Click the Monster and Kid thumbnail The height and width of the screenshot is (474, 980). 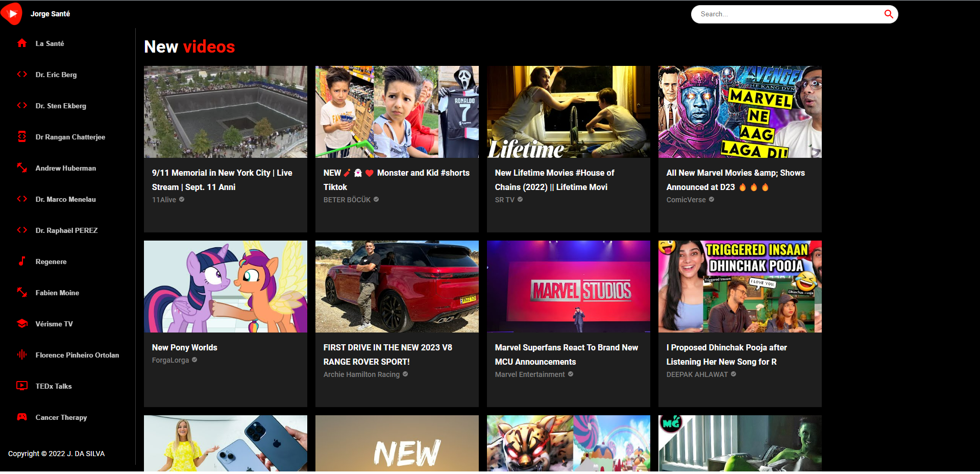pyautogui.click(x=397, y=112)
